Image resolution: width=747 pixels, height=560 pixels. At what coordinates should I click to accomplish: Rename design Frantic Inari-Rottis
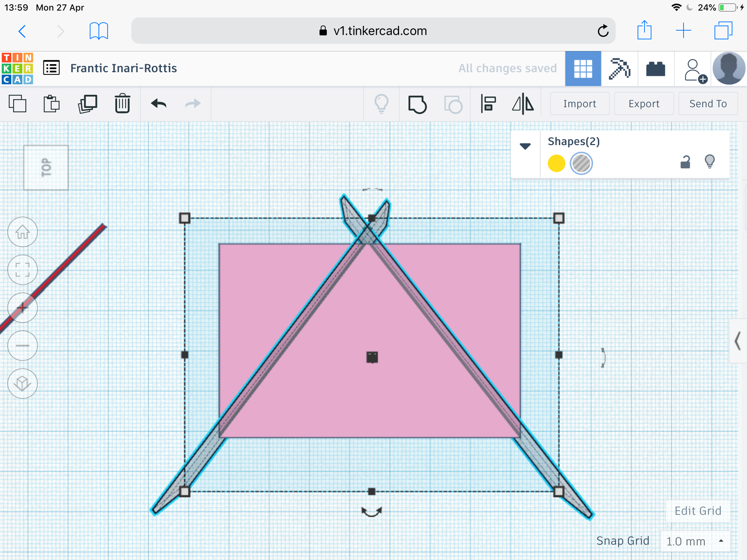[124, 68]
